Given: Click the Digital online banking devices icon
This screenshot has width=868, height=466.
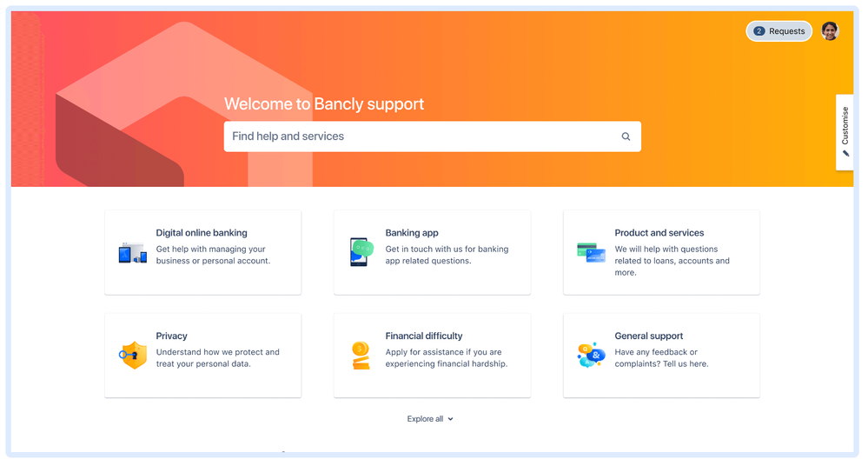Looking at the screenshot, I should pos(133,253).
